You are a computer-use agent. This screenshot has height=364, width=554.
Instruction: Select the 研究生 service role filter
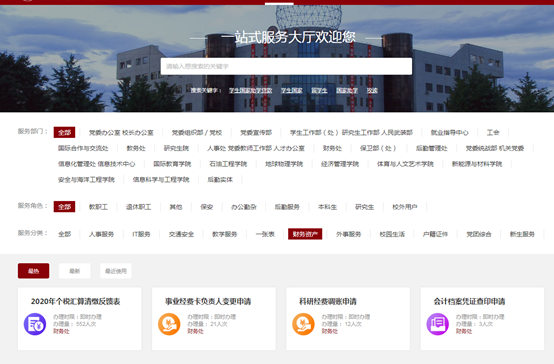tap(364, 207)
